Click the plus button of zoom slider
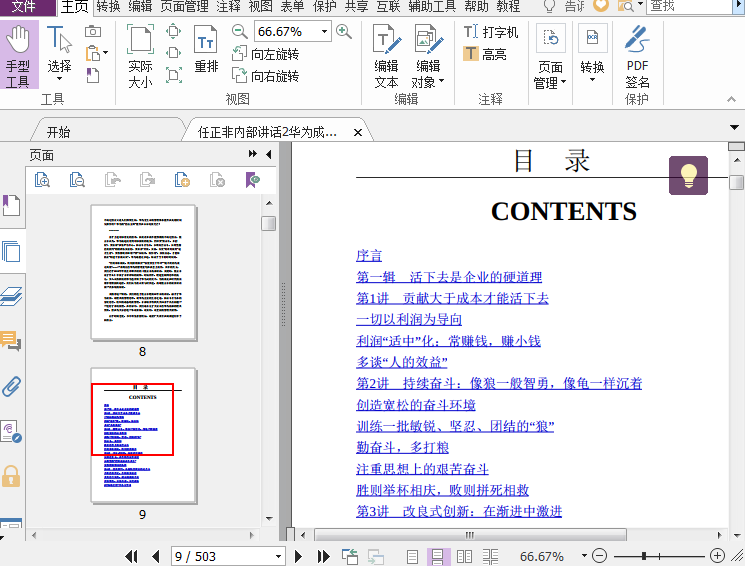The image size is (745, 566). point(717,556)
